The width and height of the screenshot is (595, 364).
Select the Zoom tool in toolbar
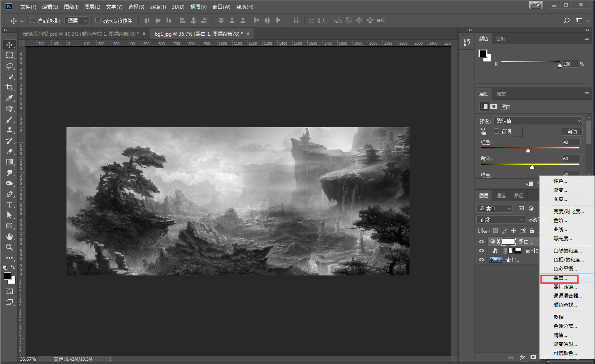click(9, 247)
